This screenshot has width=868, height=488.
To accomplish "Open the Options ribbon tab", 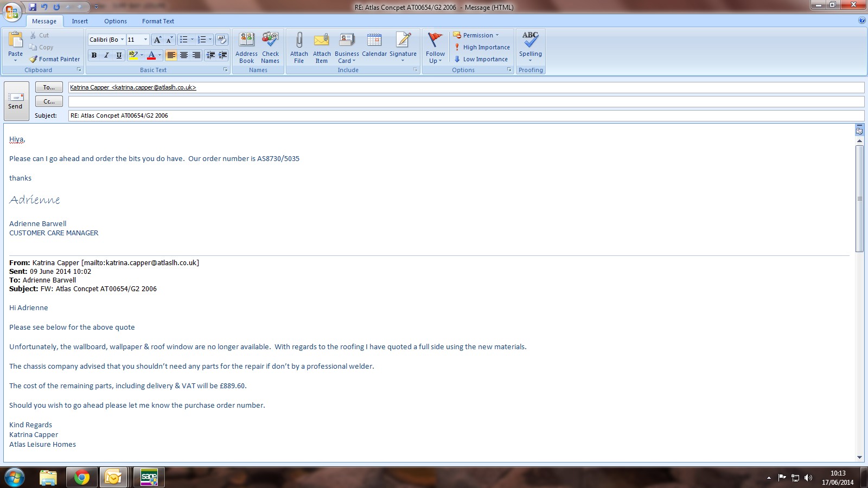I will (116, 21).
